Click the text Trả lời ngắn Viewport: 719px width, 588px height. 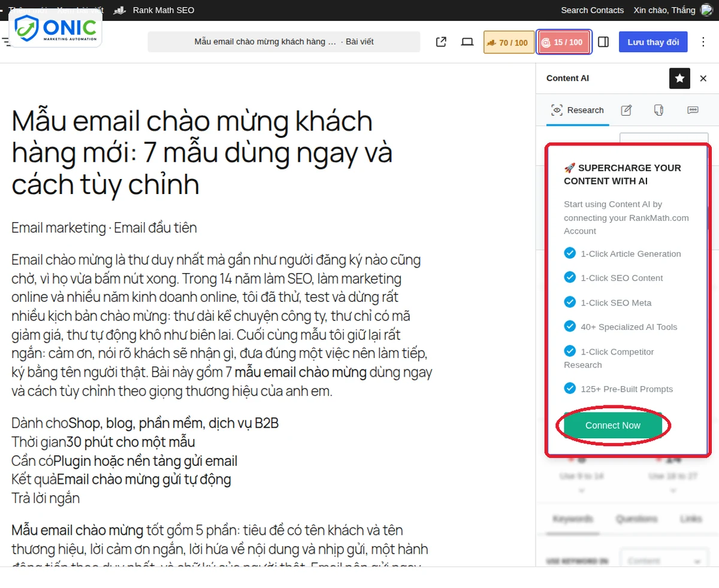point(46,498)
